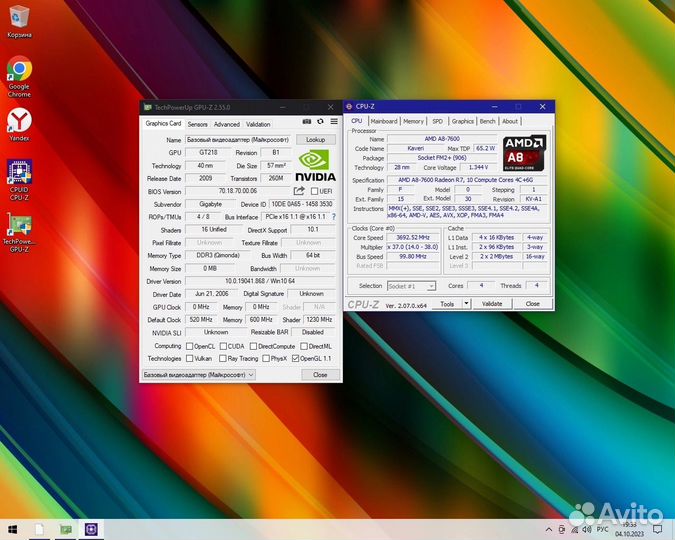
Task: Switch to the Memory tab in CPU-Z
Action: pos(413,121)
